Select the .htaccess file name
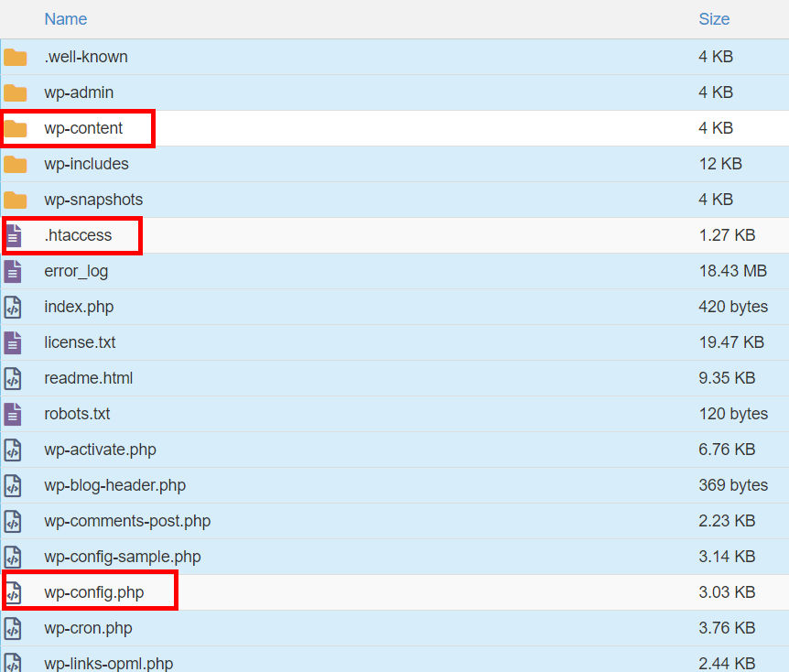 pos(78,235)
